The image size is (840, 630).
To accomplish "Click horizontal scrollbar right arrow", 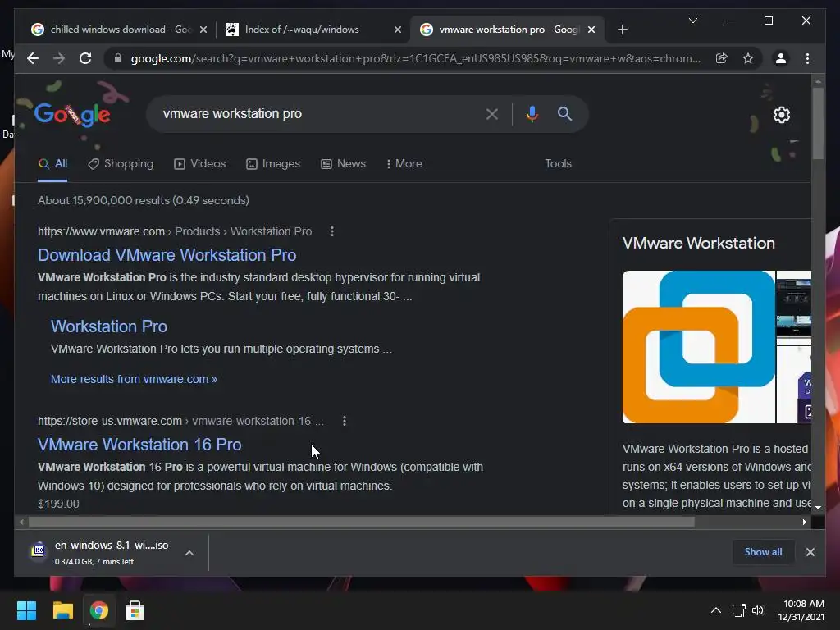I will pos(804,522).
